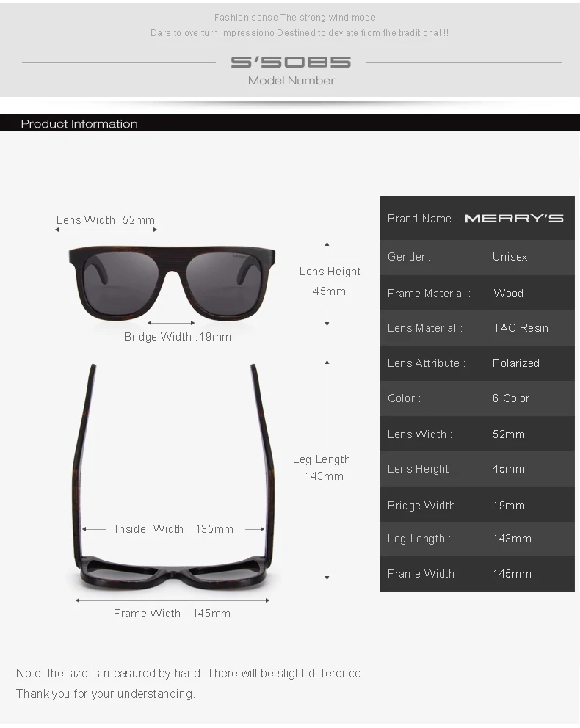
Task: Select the 'Lens Attribute :' row label
Action: coord(427,363)
